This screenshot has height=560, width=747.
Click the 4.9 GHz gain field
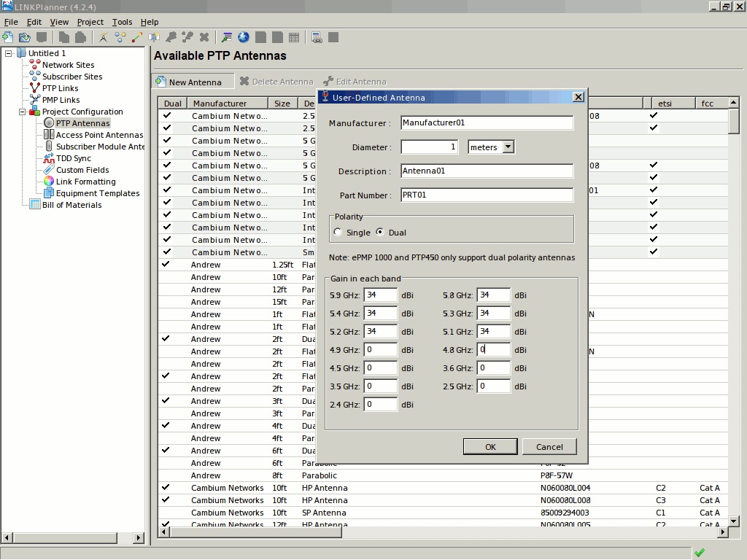click(x=381, y=350)
